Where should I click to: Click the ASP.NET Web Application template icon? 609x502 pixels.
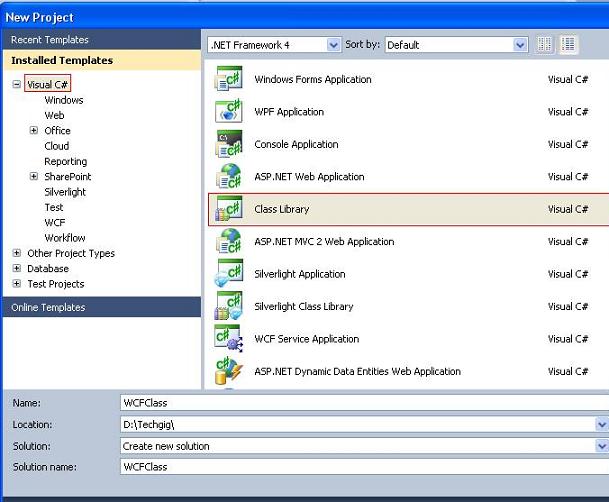click(229, 176)
